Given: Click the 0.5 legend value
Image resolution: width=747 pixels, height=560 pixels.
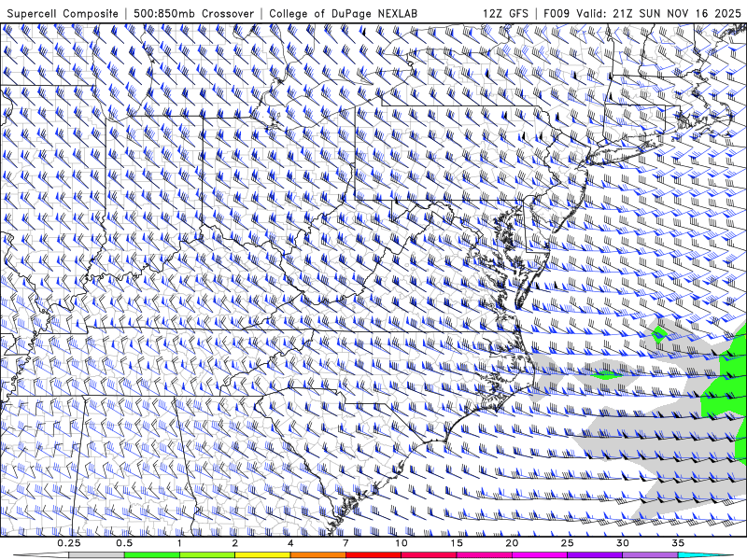Looking at the screenshot, I should [x=124, y=543].
